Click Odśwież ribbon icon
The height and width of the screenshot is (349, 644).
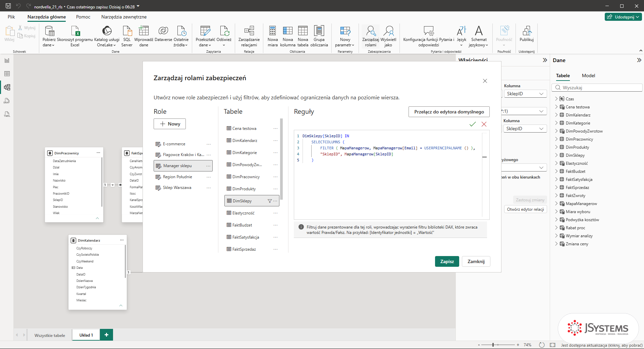[x=224, y=36]
